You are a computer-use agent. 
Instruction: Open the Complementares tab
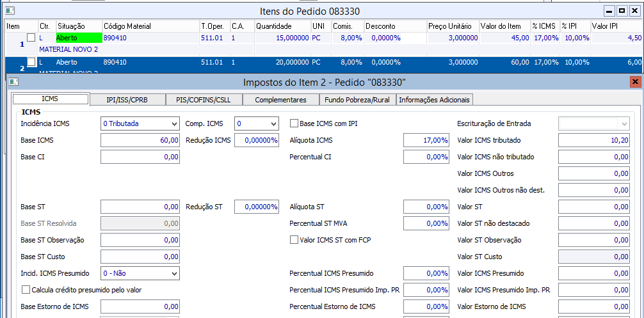click(280, 100)
